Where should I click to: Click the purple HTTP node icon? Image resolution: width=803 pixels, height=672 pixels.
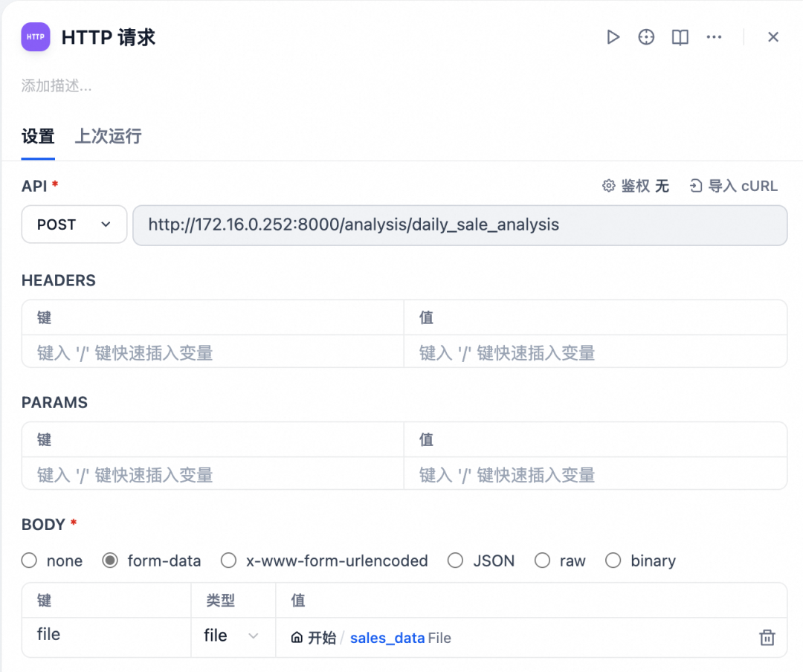point(36,37)
